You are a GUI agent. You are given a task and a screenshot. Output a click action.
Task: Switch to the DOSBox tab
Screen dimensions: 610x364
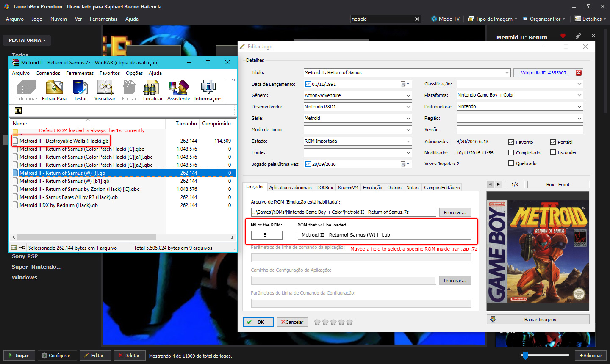point(325,188)
